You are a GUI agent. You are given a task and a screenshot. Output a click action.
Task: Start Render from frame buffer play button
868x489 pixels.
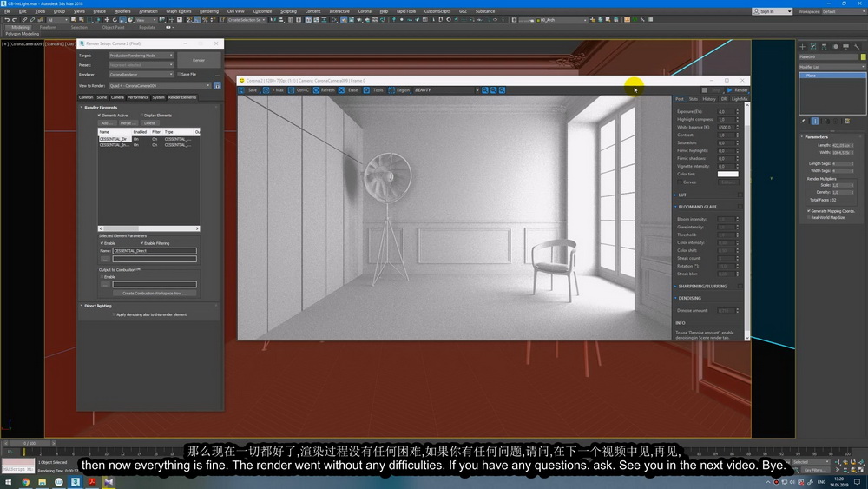(737, 90)
